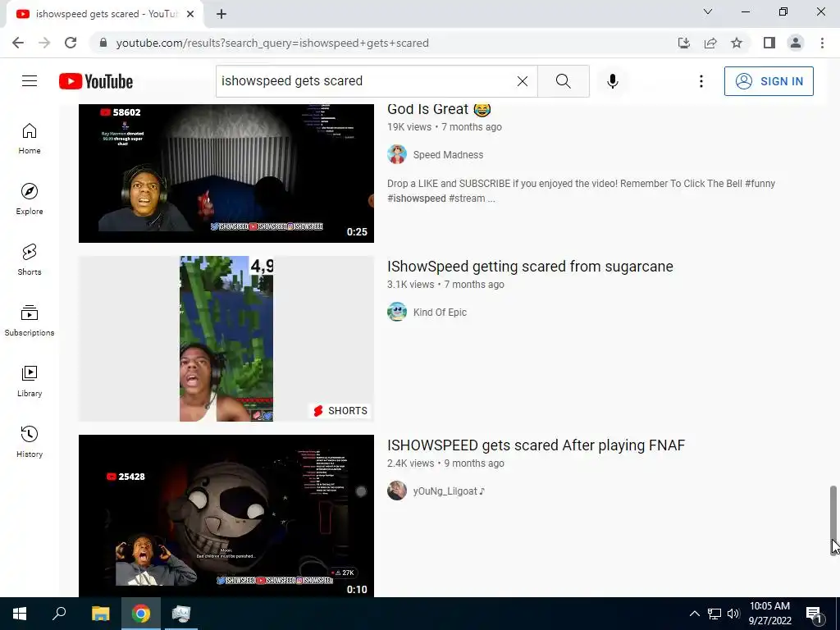
Task: Open Shorts in the sidebar
Action: [30, 260]
